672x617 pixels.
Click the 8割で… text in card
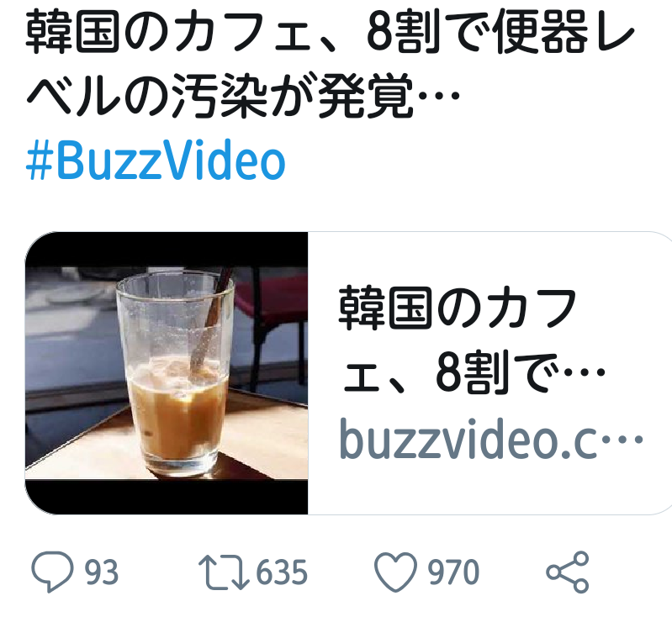(x=521, y=372)
